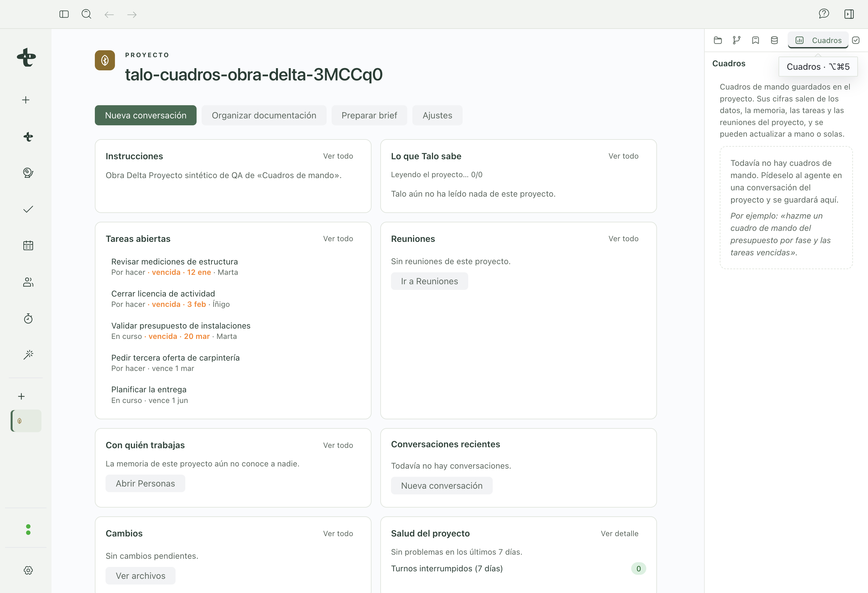Open the bookmark tab icon
Viewport: 868px width, 593px height.
(x=755, y=40)
